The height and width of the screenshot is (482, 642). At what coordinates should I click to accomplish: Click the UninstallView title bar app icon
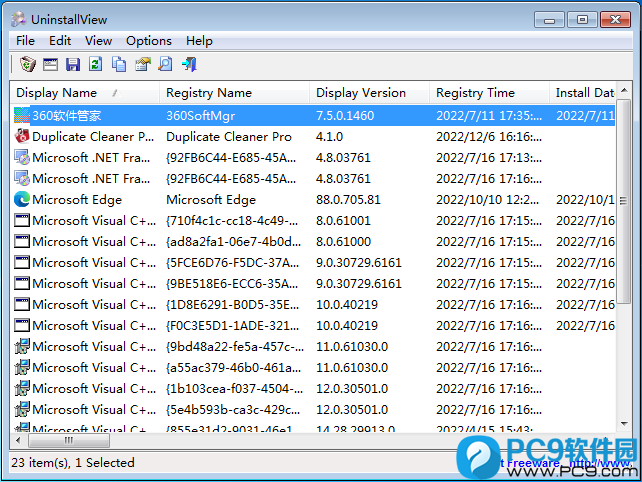click(x=19, y=19)
